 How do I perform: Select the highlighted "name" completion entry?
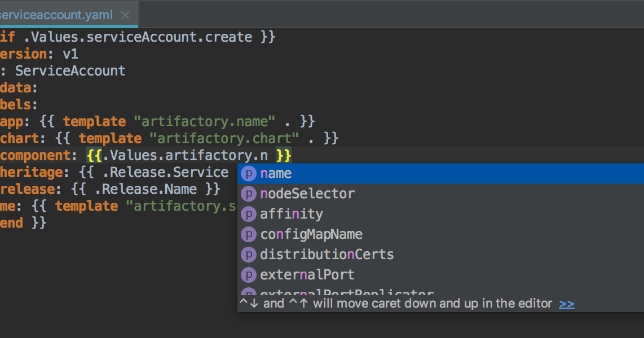point(276,174)
